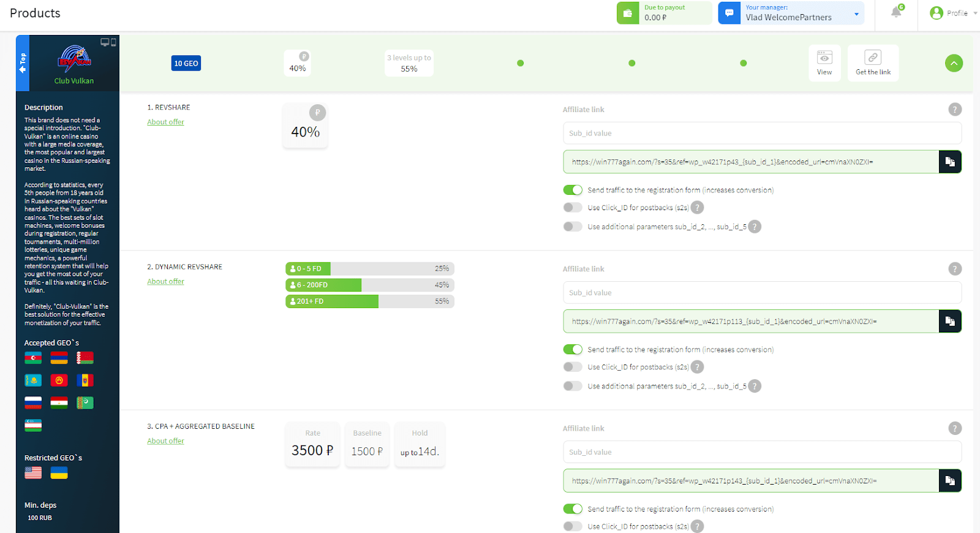
Task: Open help icon for Revshare Affiliate link
Action: [x=955, y=110]
